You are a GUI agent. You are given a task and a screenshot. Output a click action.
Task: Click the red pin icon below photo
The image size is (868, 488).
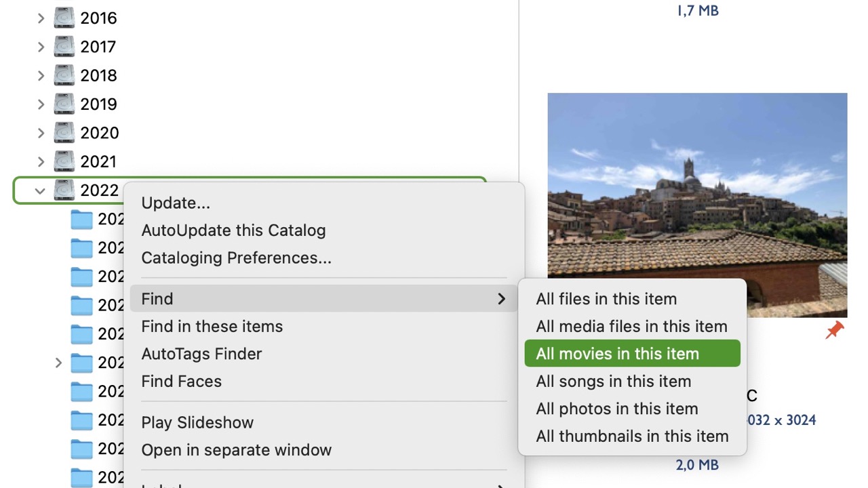pos(835,331)
